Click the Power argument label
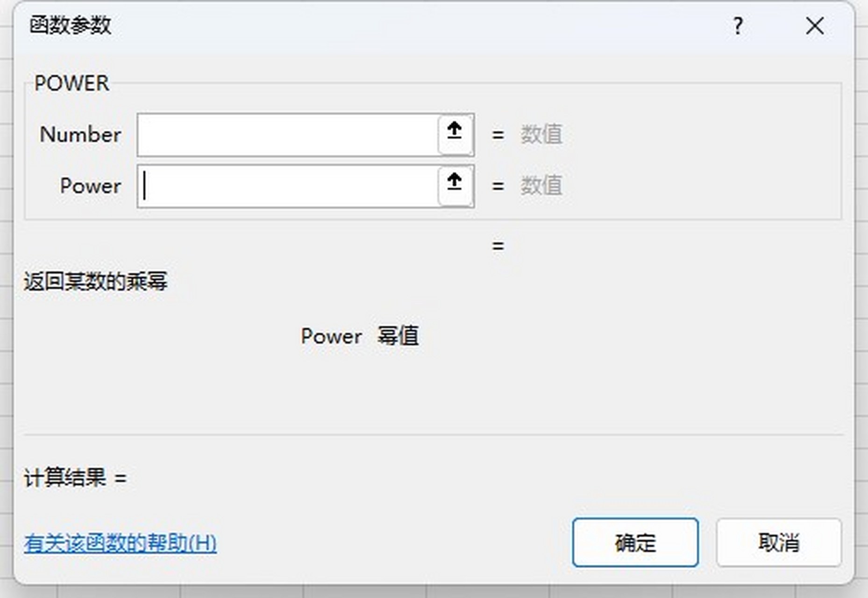 click(91, 186)
